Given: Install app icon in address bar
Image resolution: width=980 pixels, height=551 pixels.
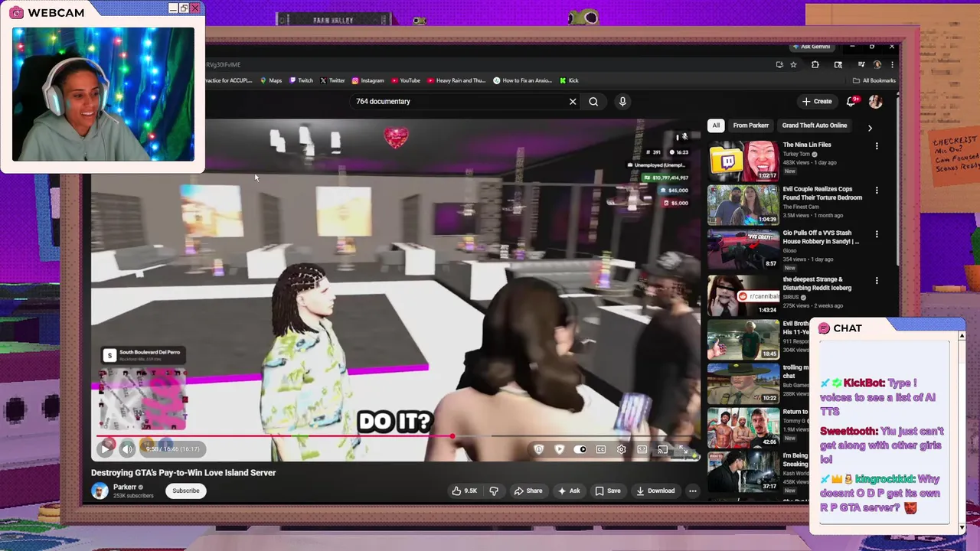Looking at the screenshot, I should 779,65.
